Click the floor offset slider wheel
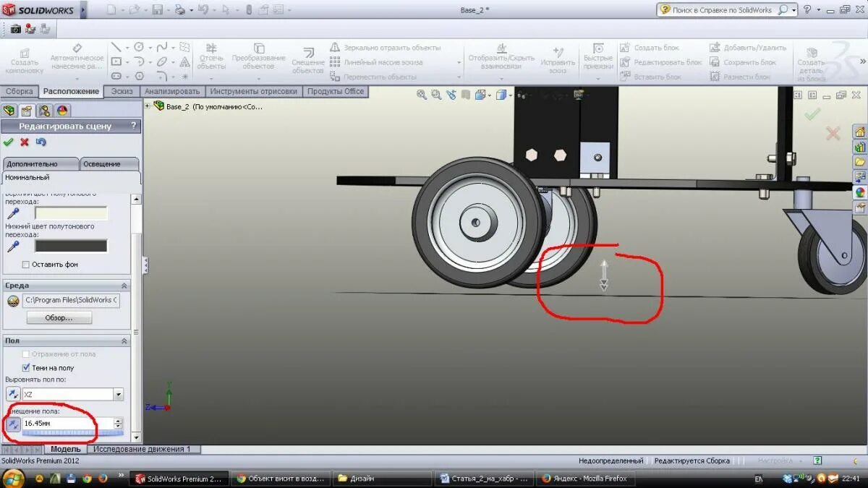 [x=72, y=433]
